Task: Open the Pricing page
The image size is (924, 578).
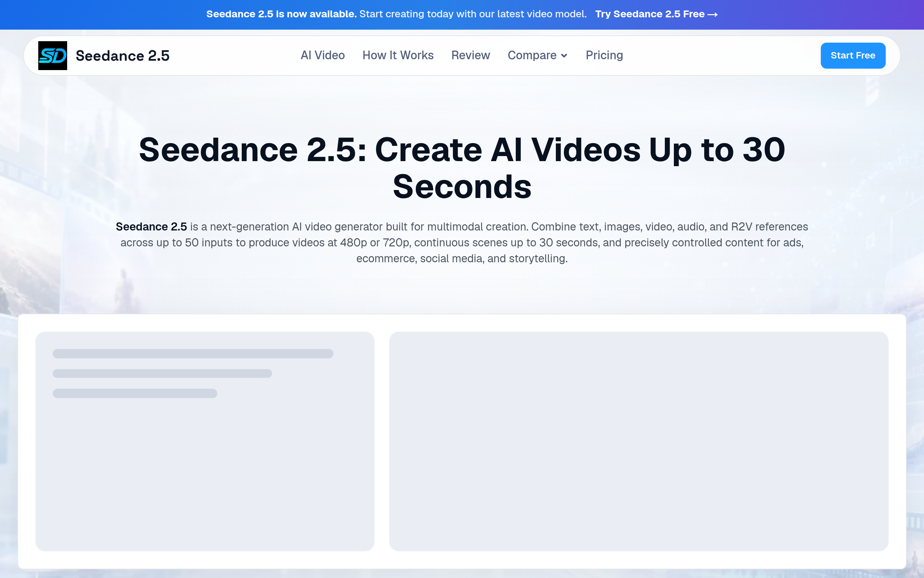Action: tap(605, 55)
